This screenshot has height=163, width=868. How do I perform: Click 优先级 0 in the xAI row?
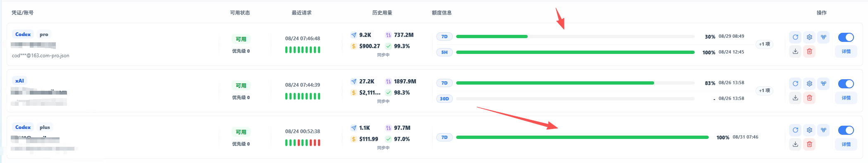241,97
